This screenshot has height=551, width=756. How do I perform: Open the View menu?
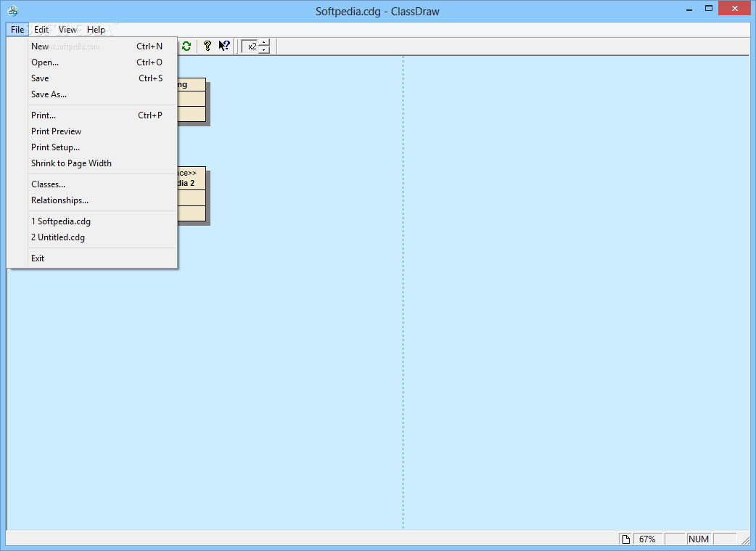click(67, 30)
